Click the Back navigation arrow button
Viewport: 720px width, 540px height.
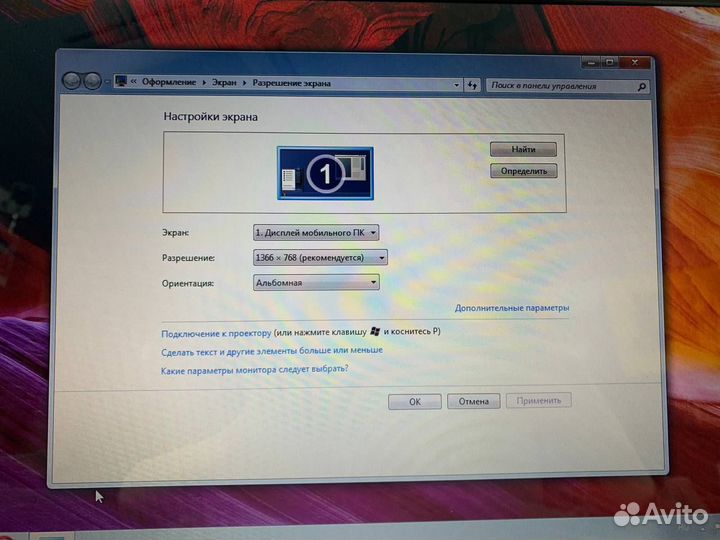[x=72, y=80]
